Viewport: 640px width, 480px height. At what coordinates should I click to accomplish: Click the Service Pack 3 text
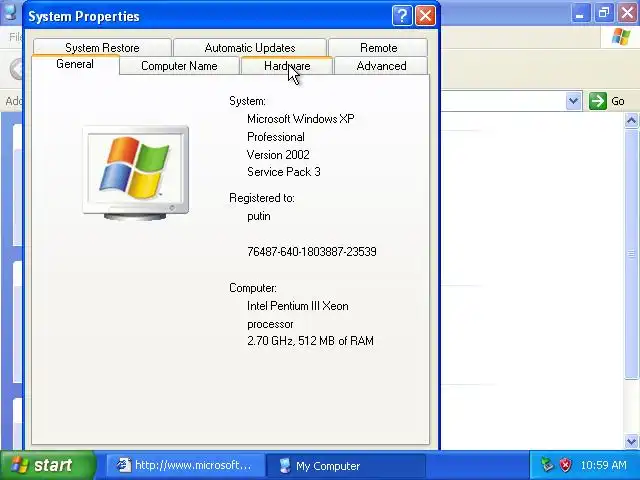[284, 172]
